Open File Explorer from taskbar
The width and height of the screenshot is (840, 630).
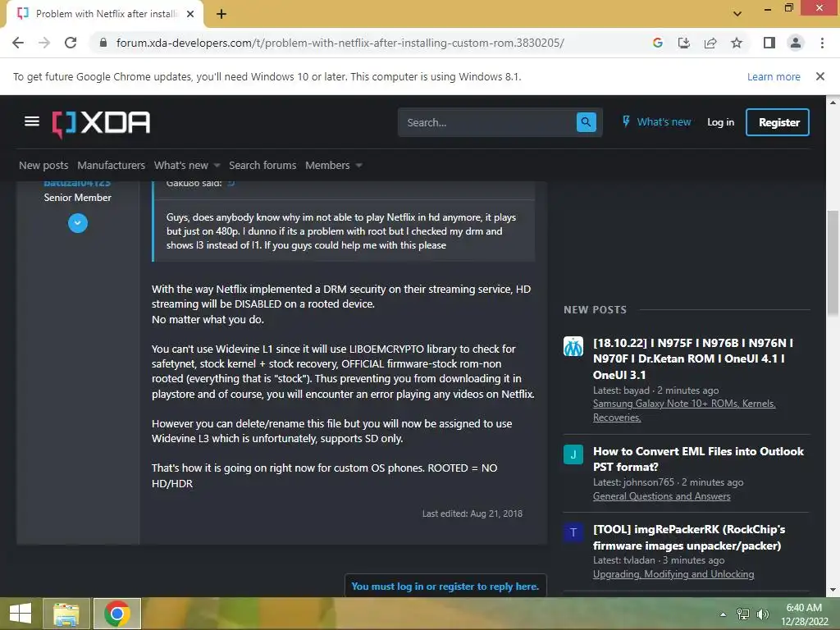[66, 614]
